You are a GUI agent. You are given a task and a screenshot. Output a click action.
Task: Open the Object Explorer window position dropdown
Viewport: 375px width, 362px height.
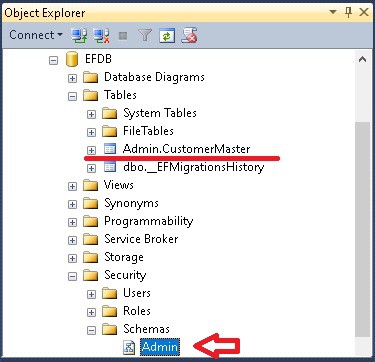(x=333, y=12)
